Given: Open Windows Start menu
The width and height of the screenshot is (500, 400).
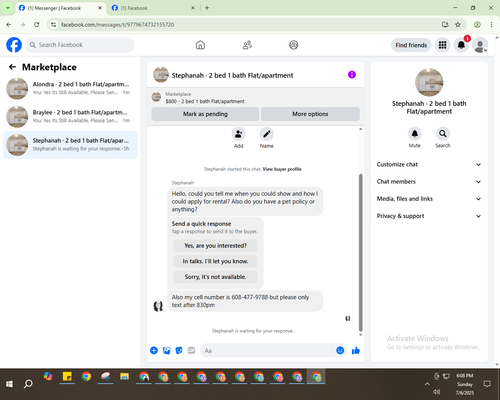Looking at the screenshot, I should (9, 384).
